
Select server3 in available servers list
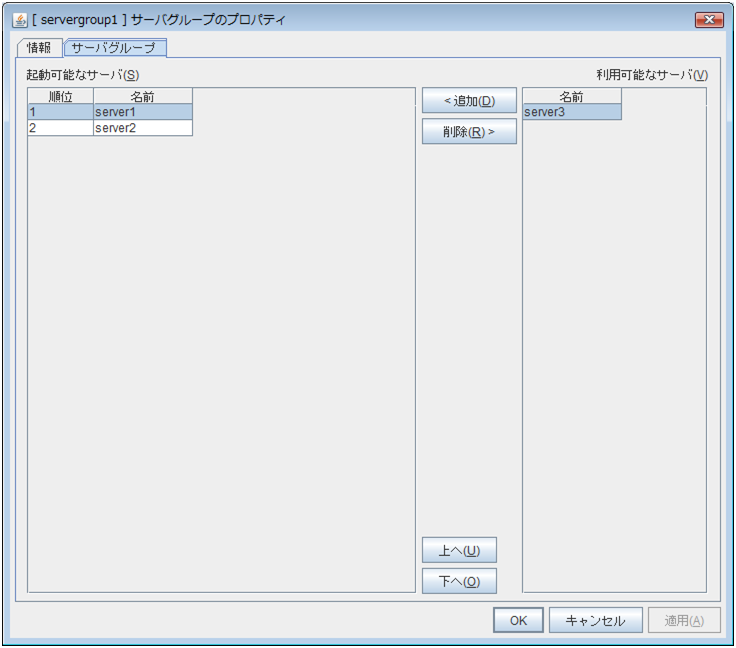(x=571, y=112)
